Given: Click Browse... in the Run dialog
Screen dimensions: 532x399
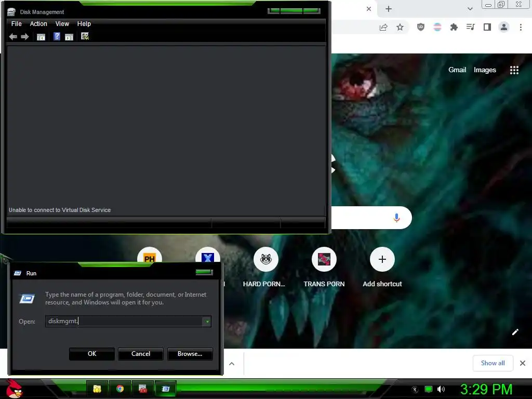Looking at the screenshot, I should pyautogui.click(x=190, y=354).
